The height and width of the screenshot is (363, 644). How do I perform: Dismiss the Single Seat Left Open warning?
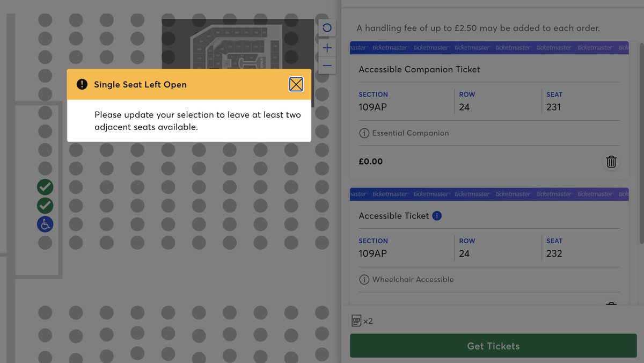pyautogui.click(x=296, y=84)
